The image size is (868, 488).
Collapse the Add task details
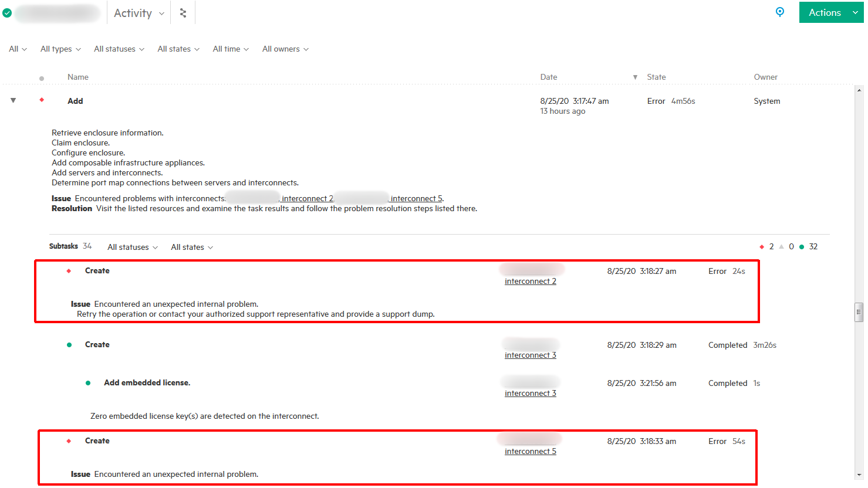pyautogui.click(x=13, y=100)
